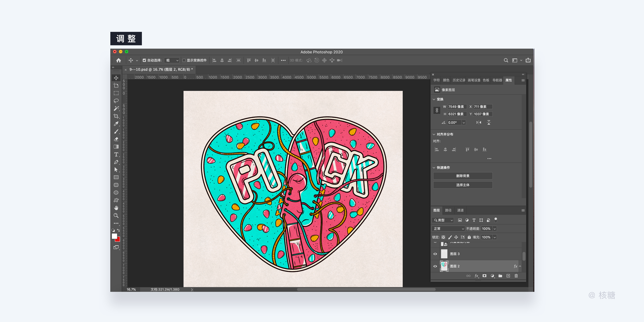
Task: Collapse the 快速操作 section
Action: point(434,168)
